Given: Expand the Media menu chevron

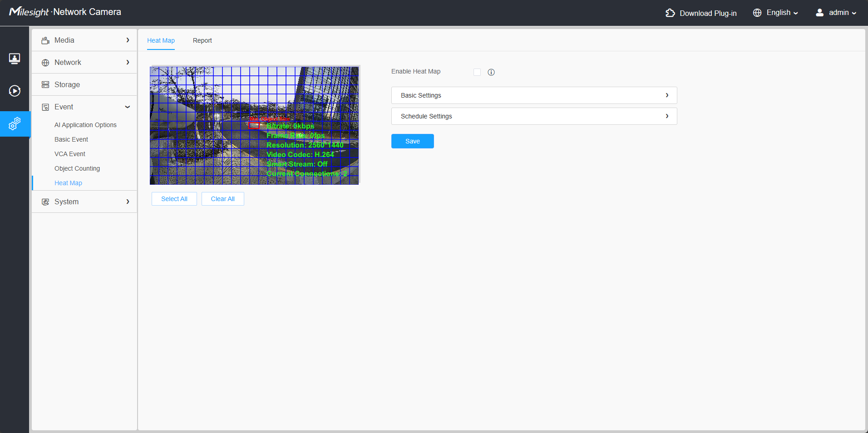Looking at the screenshot, I should click(x=128, y=40).
